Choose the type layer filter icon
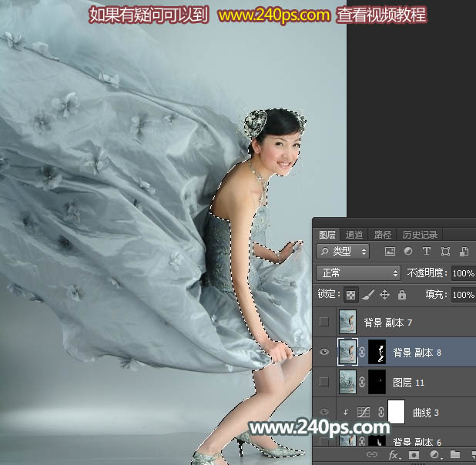 (427, 252)
